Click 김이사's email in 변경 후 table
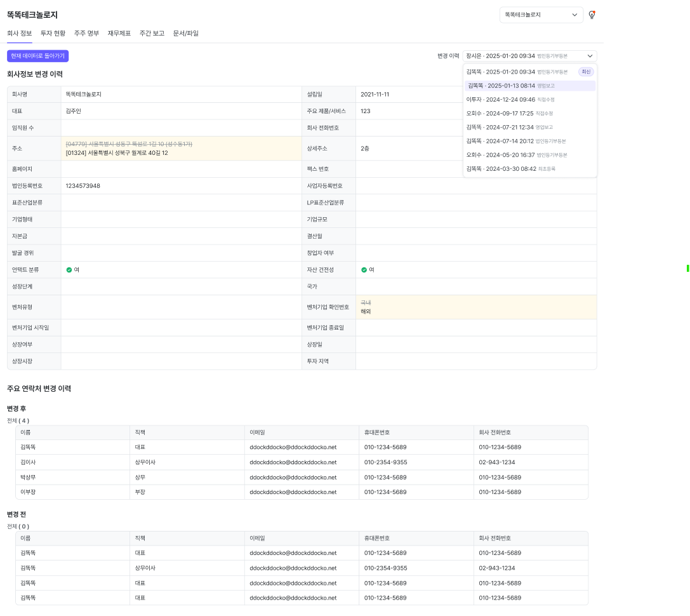The width and height of the screenshot is (690, 616). [x=293, y=462]
